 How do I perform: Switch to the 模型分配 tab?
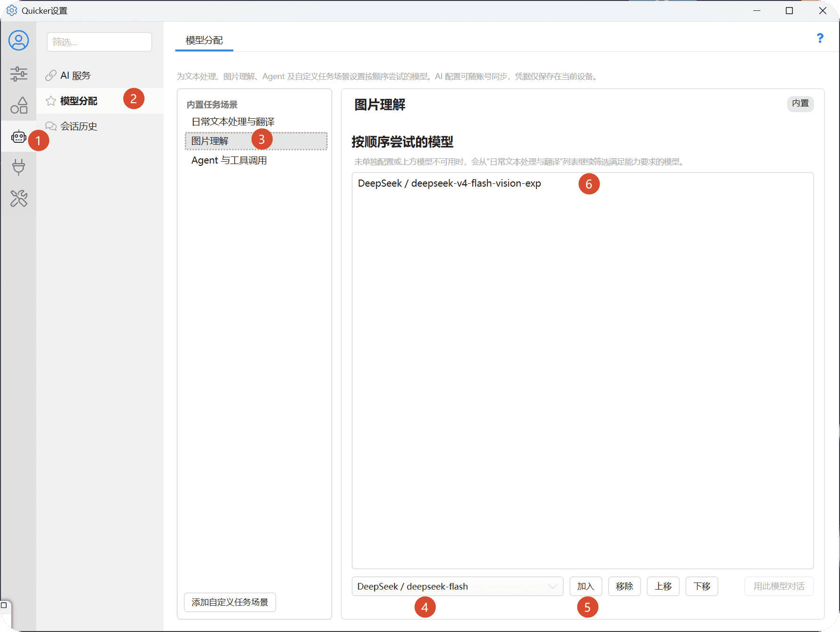coord(204,41)
